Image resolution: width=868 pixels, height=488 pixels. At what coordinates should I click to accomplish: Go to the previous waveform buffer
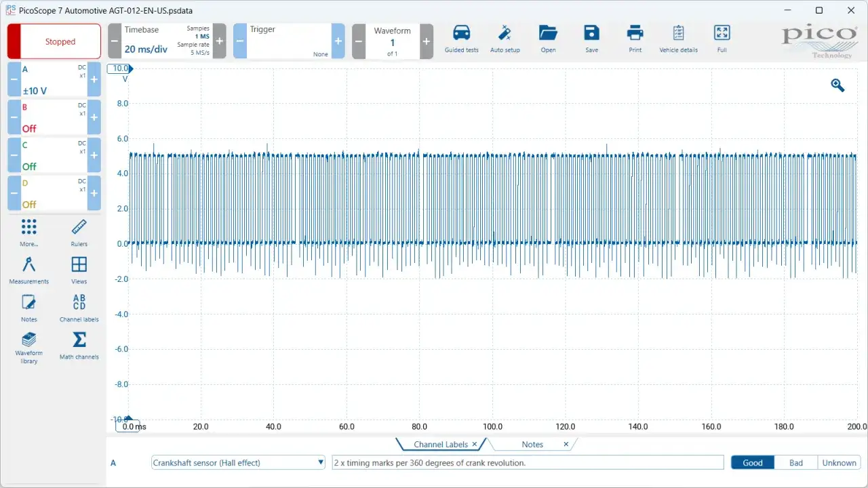pos(359,41)
